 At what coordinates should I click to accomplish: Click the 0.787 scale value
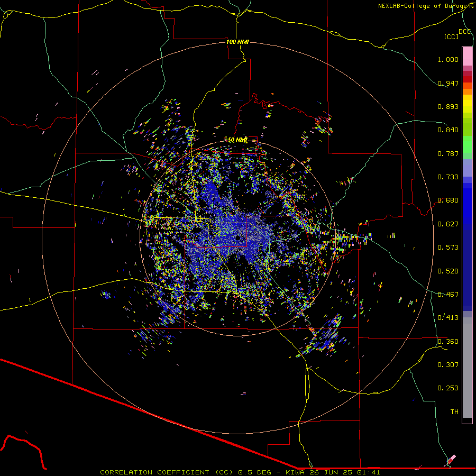click(448, 153)
